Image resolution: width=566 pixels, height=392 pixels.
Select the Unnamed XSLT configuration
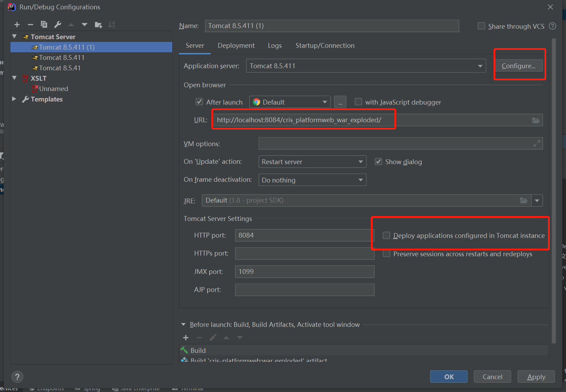tap(92, 89)
